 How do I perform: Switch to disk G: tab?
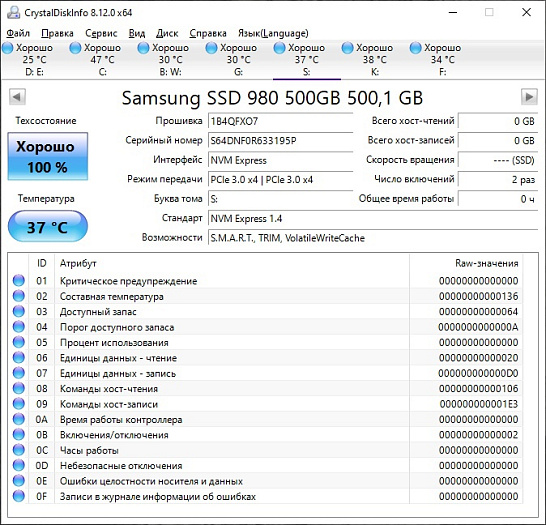click(x=238, y=60)
